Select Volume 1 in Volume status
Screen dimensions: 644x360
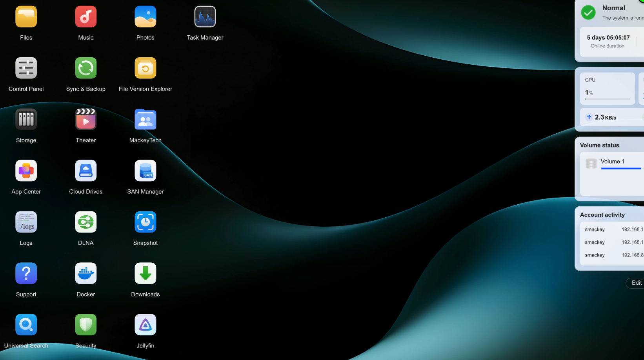pos(612,161)
